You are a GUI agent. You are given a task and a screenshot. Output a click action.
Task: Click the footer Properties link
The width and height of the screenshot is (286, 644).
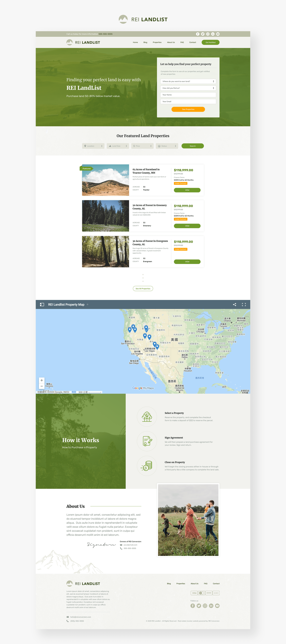181,584
